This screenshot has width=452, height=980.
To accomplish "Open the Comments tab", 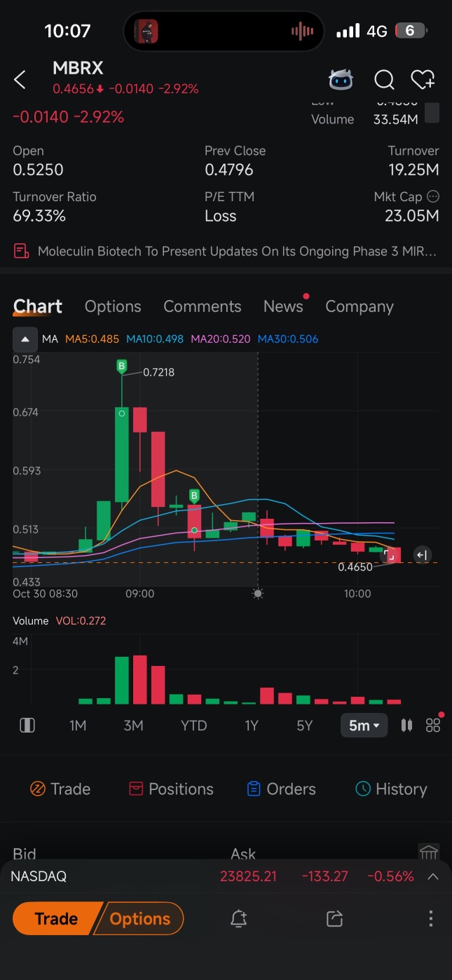I will (202, 306).
